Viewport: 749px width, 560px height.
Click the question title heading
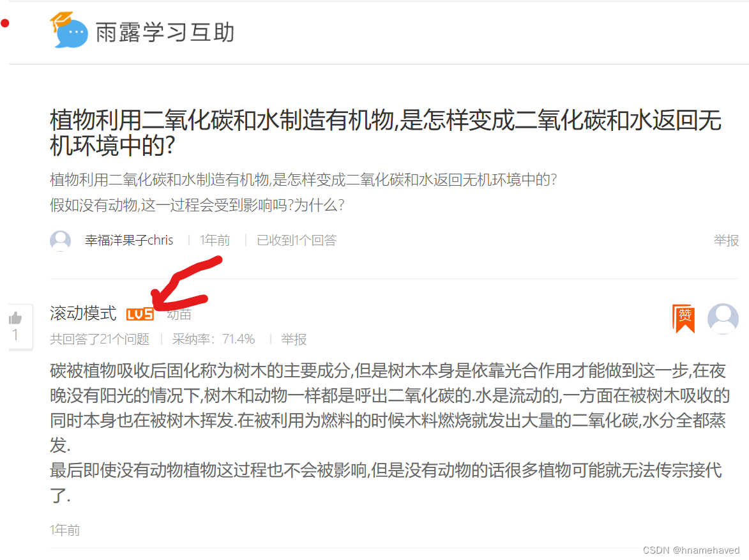pyautogui.click(x=386, y=132)
